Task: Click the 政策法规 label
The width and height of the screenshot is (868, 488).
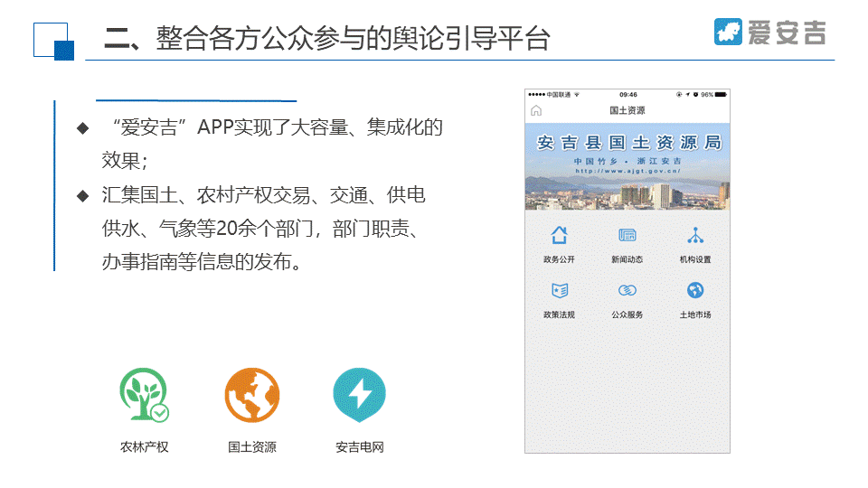Action: pyautogui.click(x=559, y=314)
